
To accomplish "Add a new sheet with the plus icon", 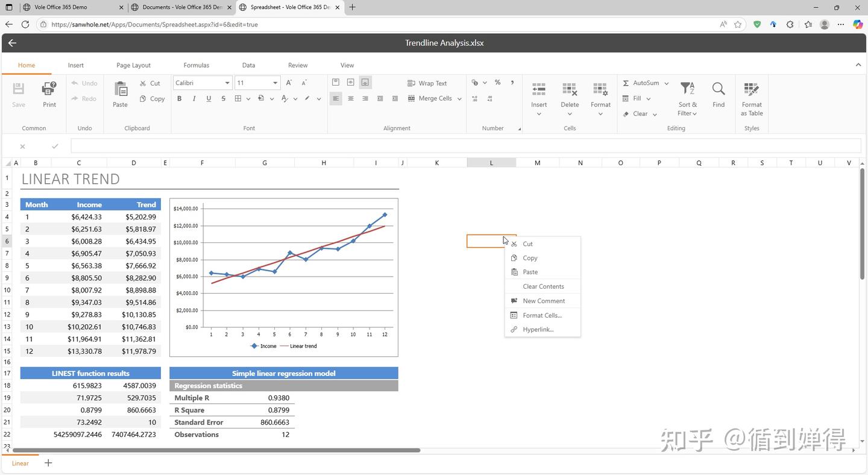I will pyautogui.click(x=48, y=463).
